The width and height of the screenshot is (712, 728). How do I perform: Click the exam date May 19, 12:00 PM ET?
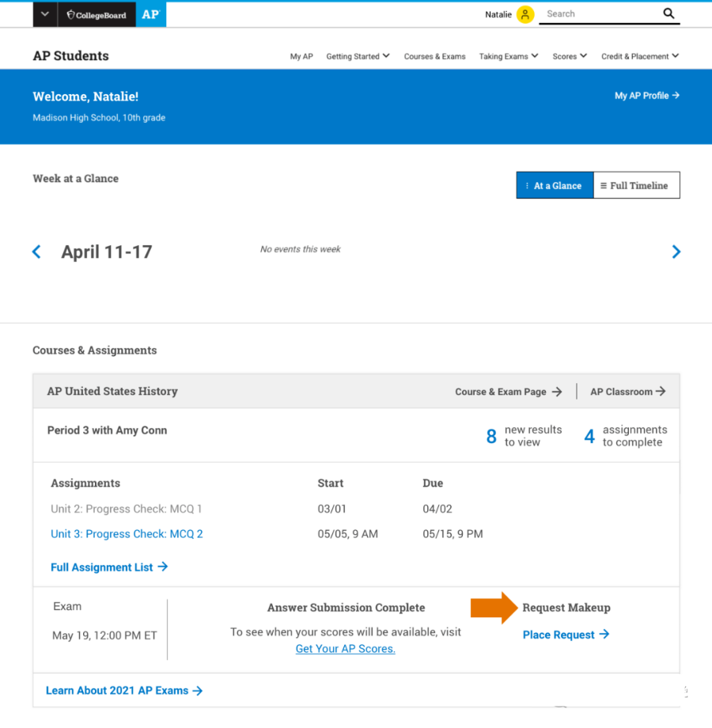(x=104, y=635)
